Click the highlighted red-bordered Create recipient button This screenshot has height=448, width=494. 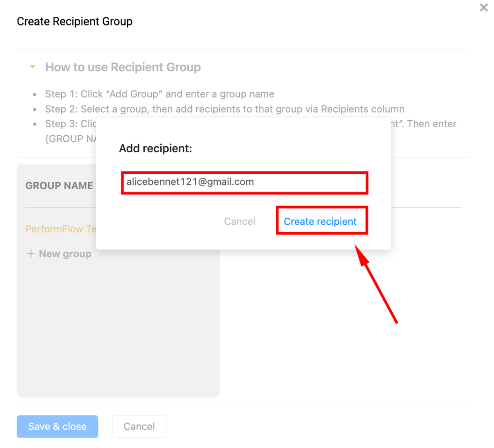coord(322,221)
